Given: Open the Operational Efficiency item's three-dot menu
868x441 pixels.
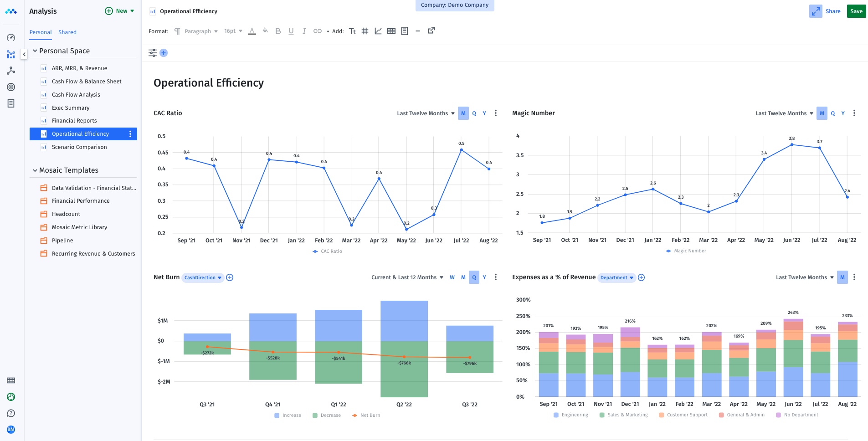Looking at the screenshot, I should (x=130, y=134).
